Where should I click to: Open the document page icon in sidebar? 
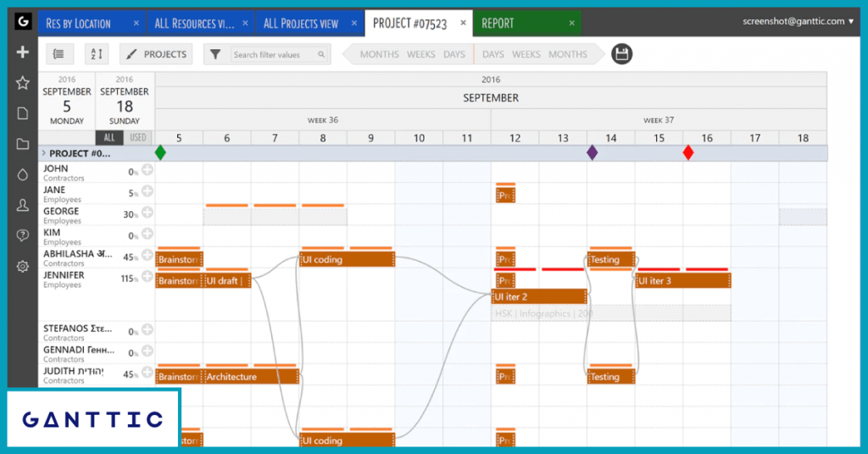(x=23, y=113)
